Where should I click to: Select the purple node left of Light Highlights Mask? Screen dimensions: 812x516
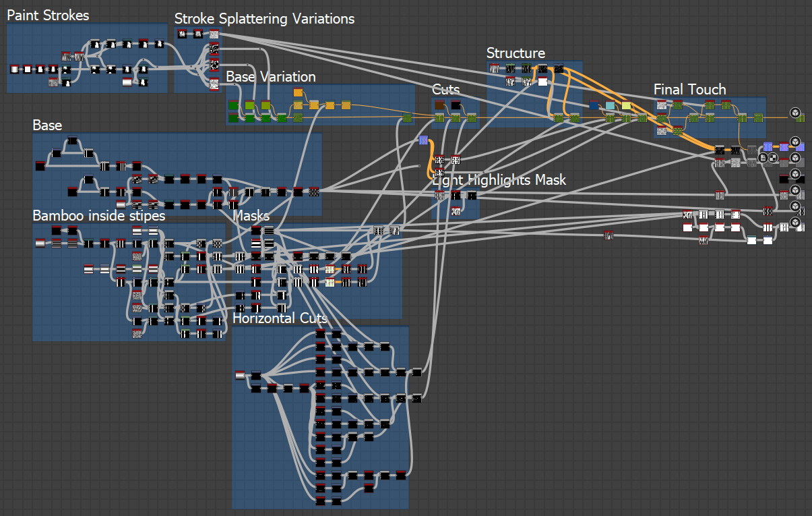click(x=423, y=140)
